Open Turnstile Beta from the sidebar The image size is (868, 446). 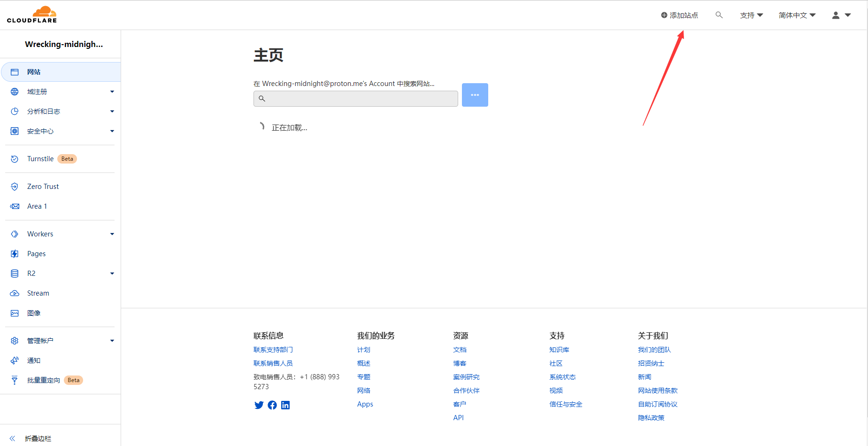(40, 159)
